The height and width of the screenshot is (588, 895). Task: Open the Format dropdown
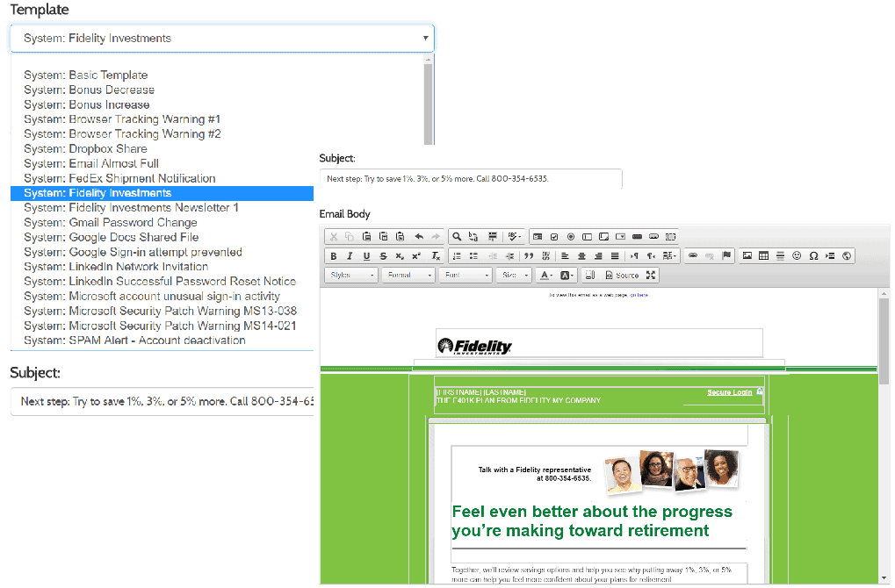coord(408,275)
